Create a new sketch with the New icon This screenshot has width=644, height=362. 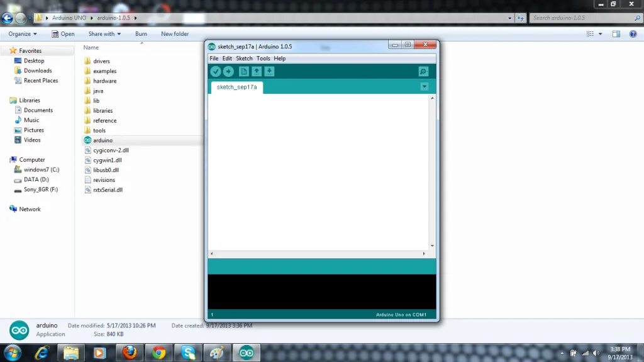[x=243, y=72]
